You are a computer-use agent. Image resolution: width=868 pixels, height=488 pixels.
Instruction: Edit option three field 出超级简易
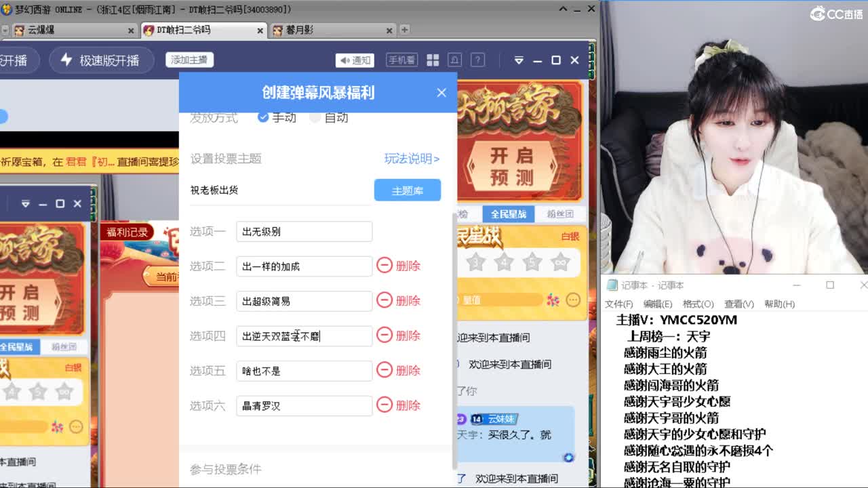[304, 301]
